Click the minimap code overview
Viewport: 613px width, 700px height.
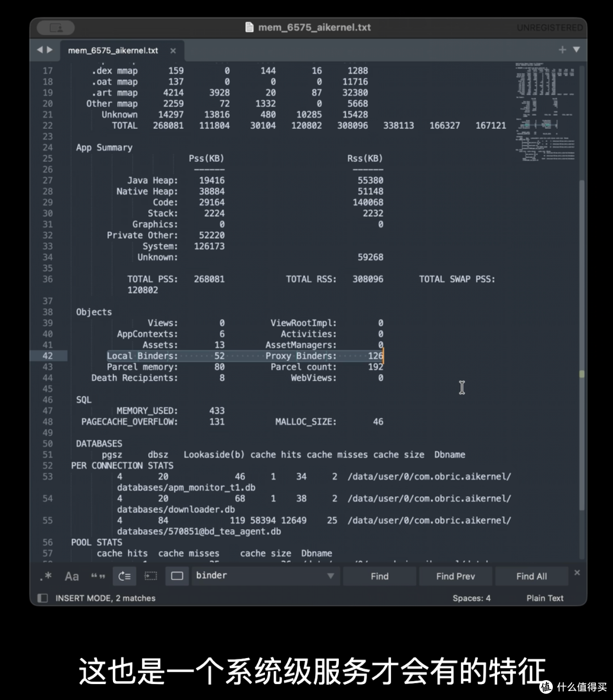tap(545, 111)
